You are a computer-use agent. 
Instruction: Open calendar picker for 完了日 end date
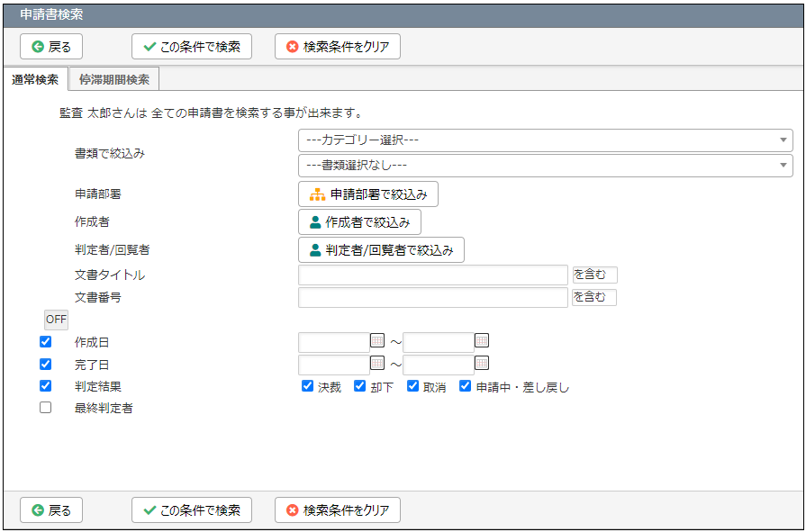tap(482, 363)
